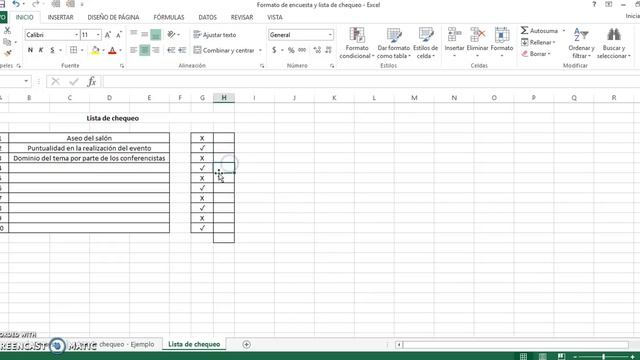This screenshot has height=360, width=640.
Task: Apply the red font color A
Action: click(x=112, y=50)
